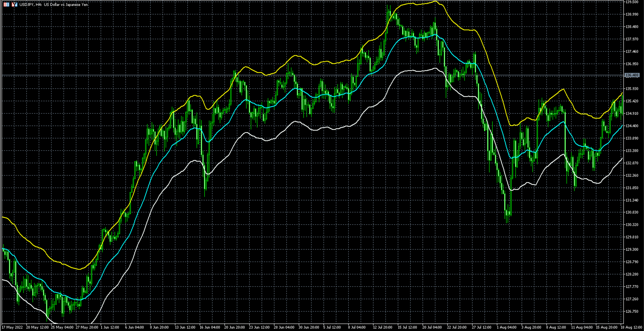The height and width of the screenshot is (331, 644).
Task: Click the 30 Jun 20:00 time label
Action: pyautogui.click(x=308, y=328)
